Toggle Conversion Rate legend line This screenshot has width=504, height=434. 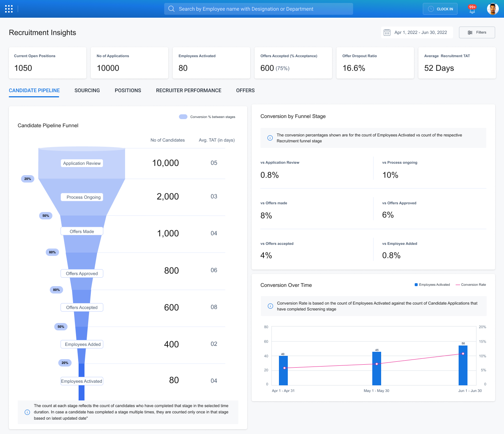tap(471, 285)
